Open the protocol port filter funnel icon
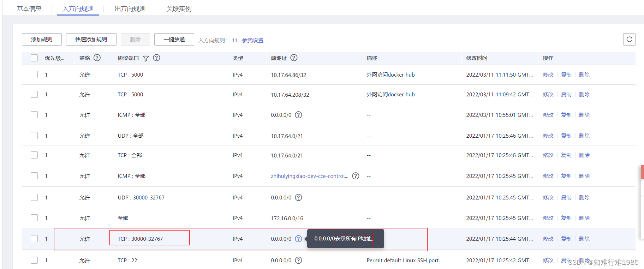The image size is (644, 269). pos(146,58)
